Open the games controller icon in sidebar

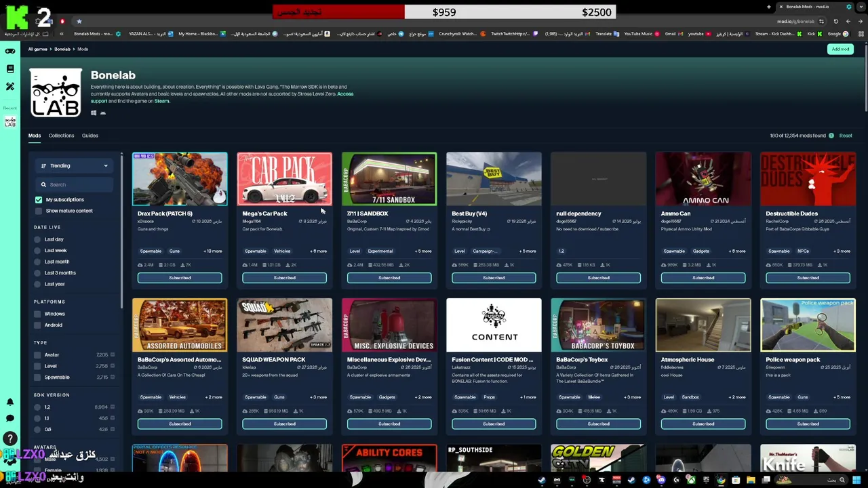coord(10,52)
